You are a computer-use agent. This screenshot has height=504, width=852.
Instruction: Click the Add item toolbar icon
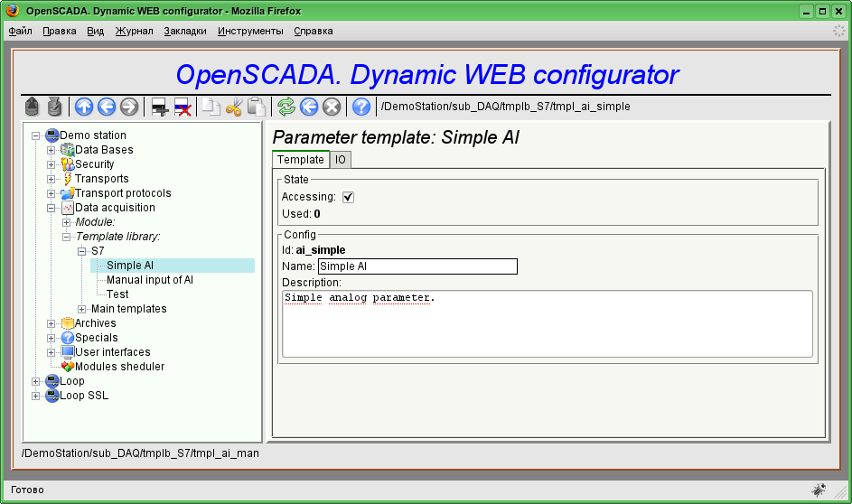pyautogui.click(x=159, y=107)
